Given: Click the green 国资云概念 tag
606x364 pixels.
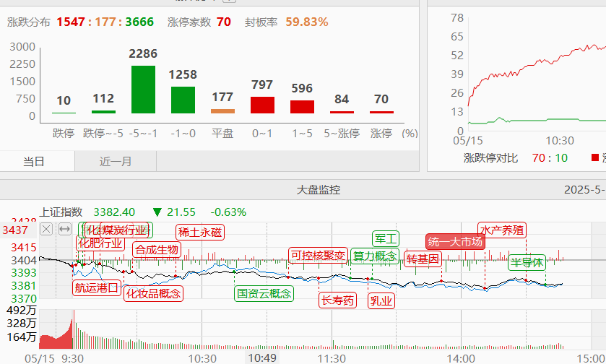Looking at the screenshot, I should tap(264, 293).
